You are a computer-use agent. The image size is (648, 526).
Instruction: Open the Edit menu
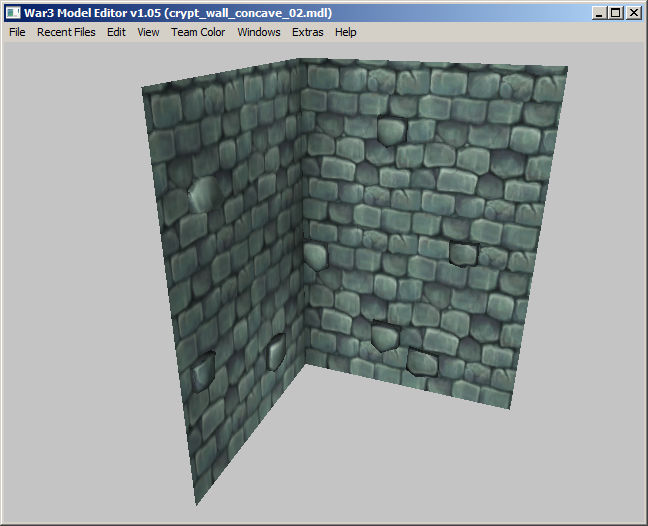[116, 32]
